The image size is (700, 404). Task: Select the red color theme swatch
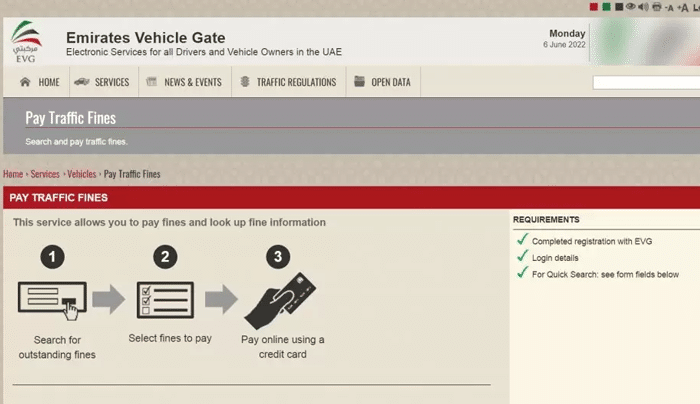tap(594, 6)
